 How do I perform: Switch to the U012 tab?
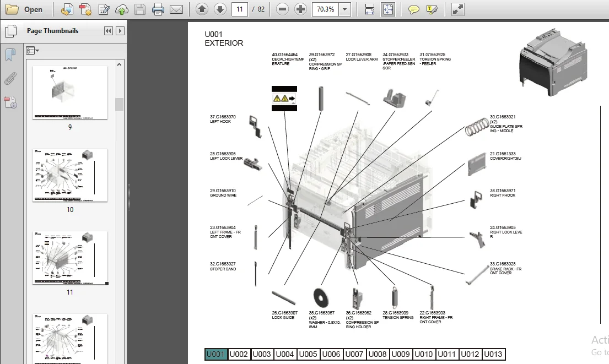pos(470,354)
